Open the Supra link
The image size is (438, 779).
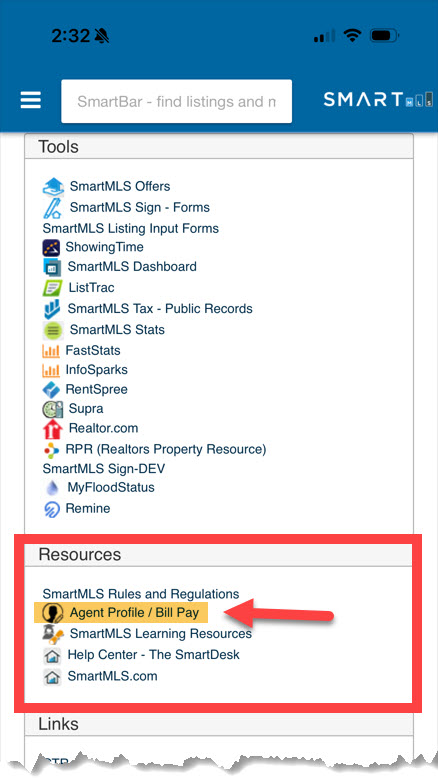[x=86, y=409]
